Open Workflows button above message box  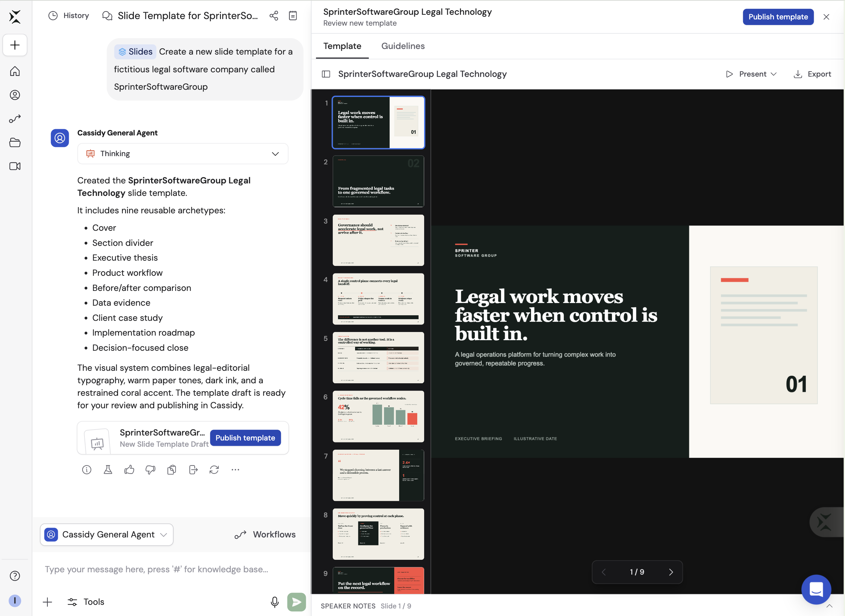click(x=265, y=534)
